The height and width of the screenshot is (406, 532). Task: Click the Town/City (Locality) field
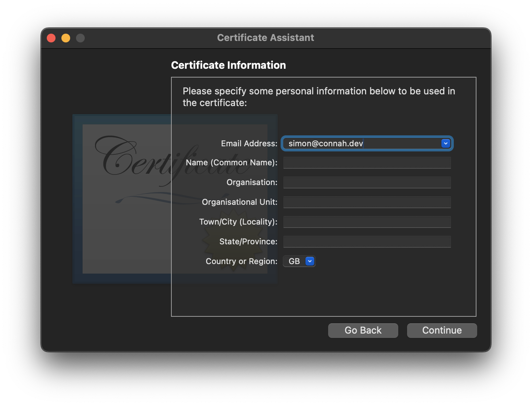tap(367, 222)
